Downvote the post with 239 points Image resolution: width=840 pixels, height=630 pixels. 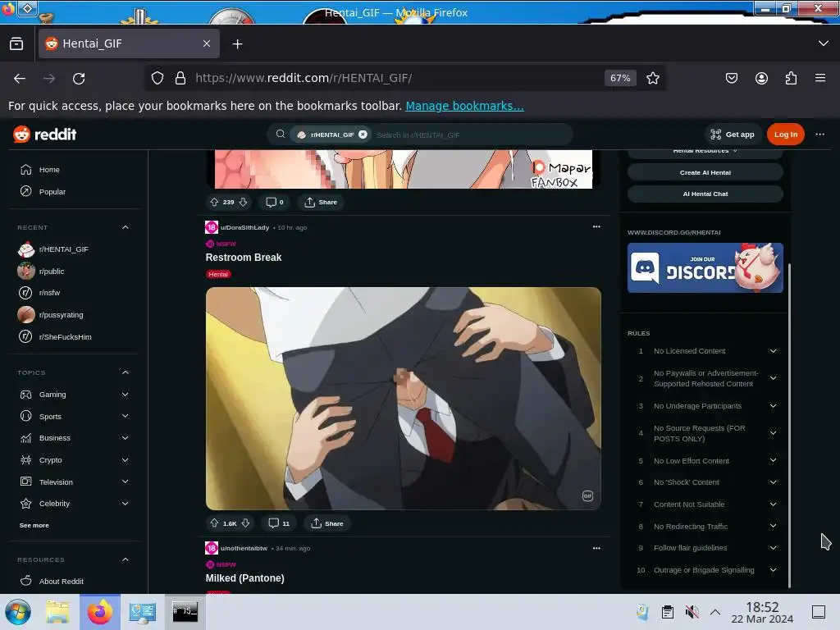243,202
